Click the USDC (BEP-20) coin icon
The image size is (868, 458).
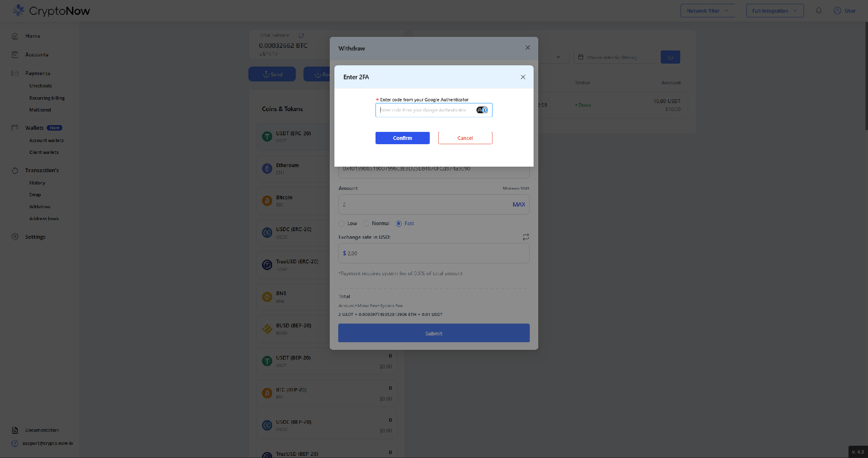point(267,425)
